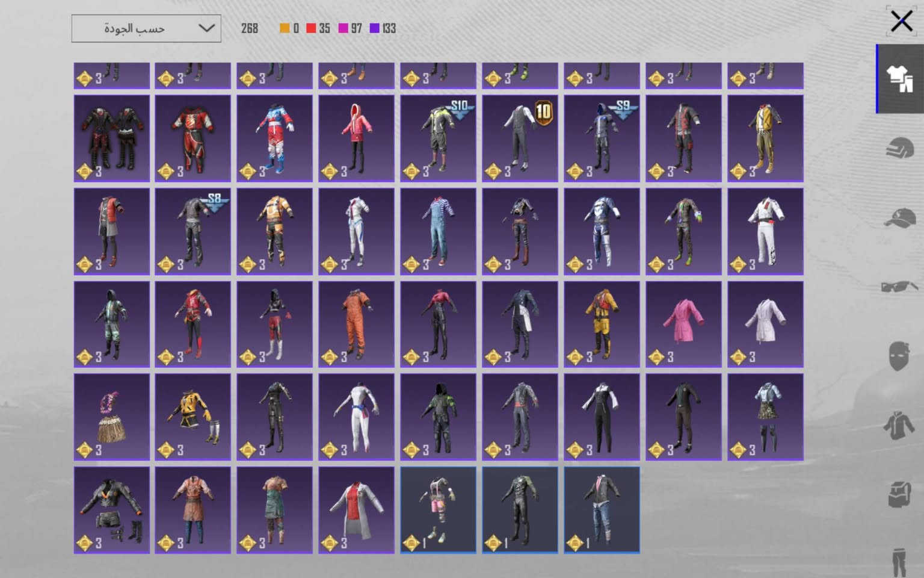Select the pink hoodie outfit
924x578 pixels.
356,138
